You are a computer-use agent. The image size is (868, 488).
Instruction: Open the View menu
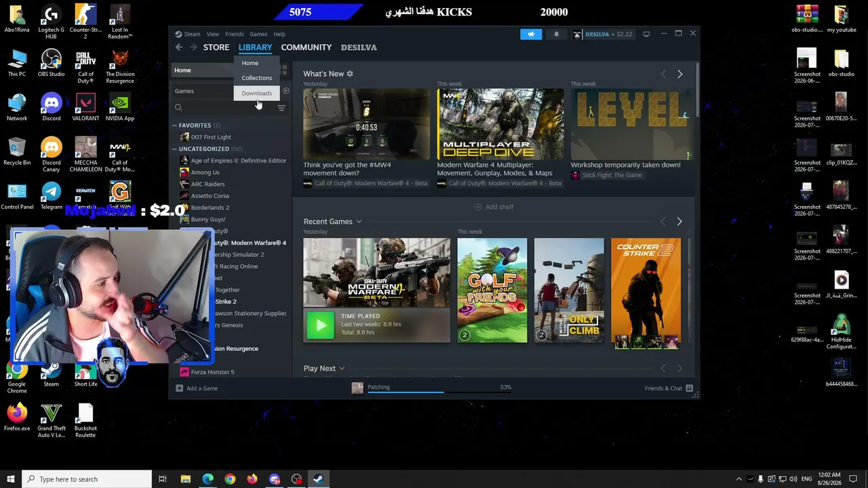click(x=213, y=34)
